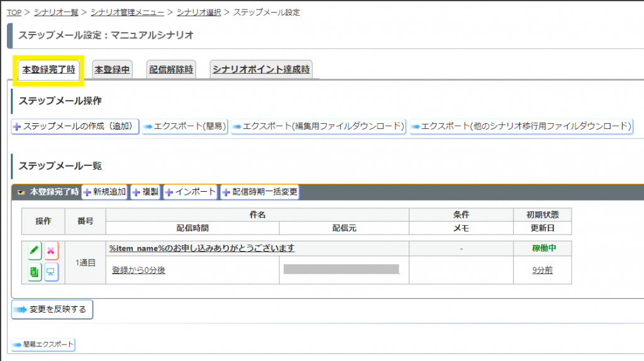Click the 簡易エクスポート button at bottom
644x361 pixels.
click(43, 344)
